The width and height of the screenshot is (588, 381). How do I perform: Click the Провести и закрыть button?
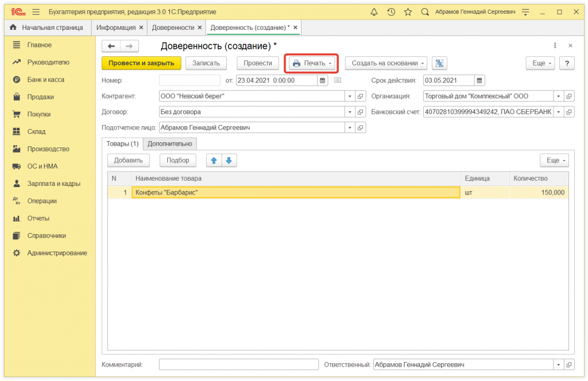(x=141, y=63)
